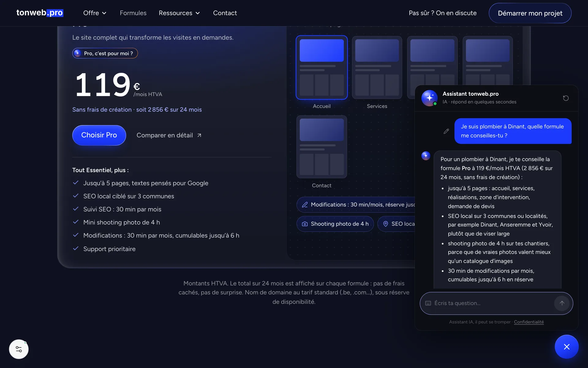Image resolution: width=588 pixels, height=368 pixels.
Task: Click the Offre chevron arrow
Action: (x=104, y=13)
